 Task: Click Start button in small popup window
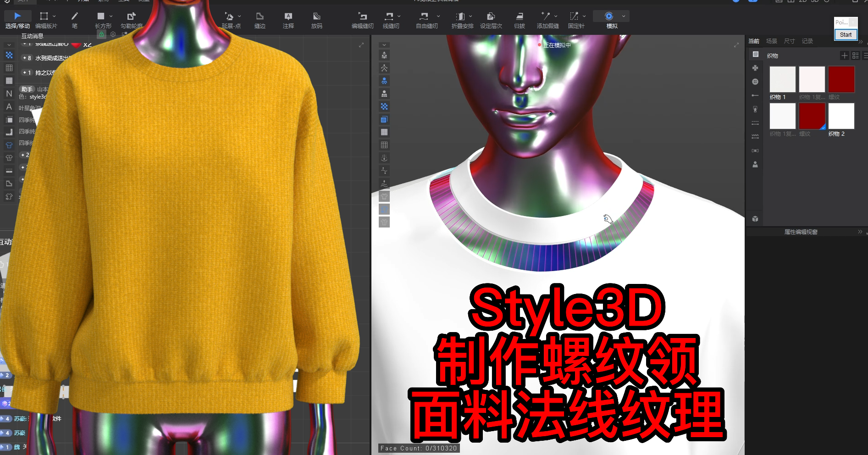click(x=846, y=35)
